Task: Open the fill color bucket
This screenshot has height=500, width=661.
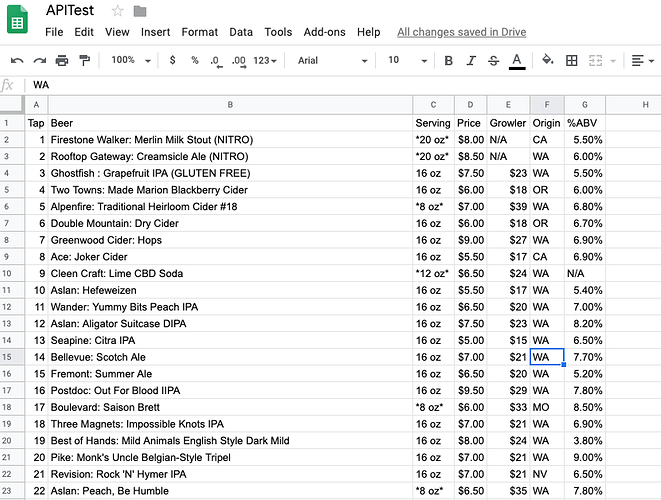Action: coord(548,60)
